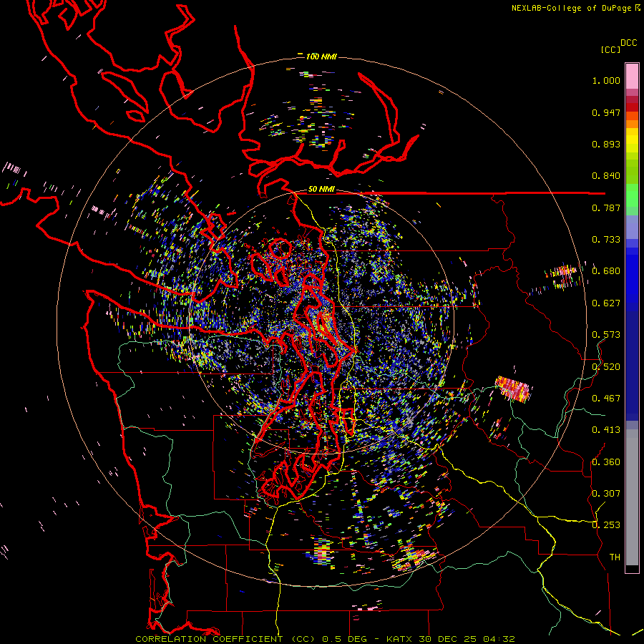Click the 50 NMI range ring label

(321, 189)
